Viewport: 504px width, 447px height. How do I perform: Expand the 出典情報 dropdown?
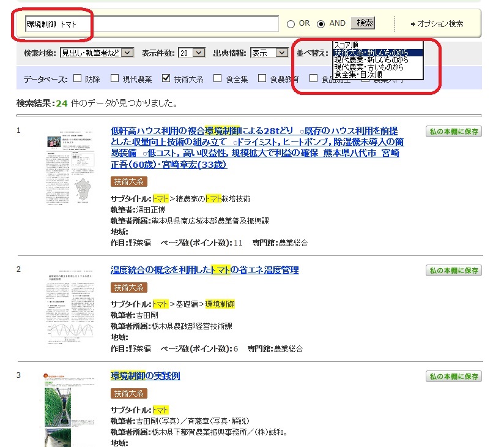(269, 53)
